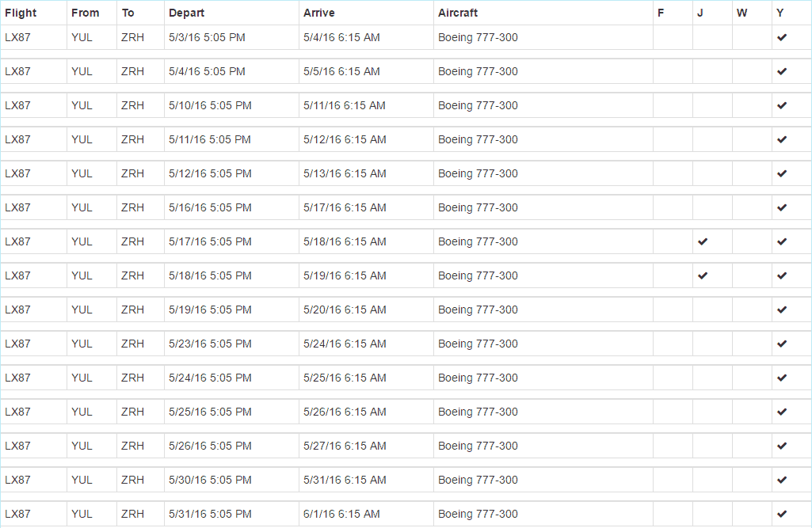Click the Y checkmark for the 5/31/16 departure
The image size is (812, 528).
(782, 514)
